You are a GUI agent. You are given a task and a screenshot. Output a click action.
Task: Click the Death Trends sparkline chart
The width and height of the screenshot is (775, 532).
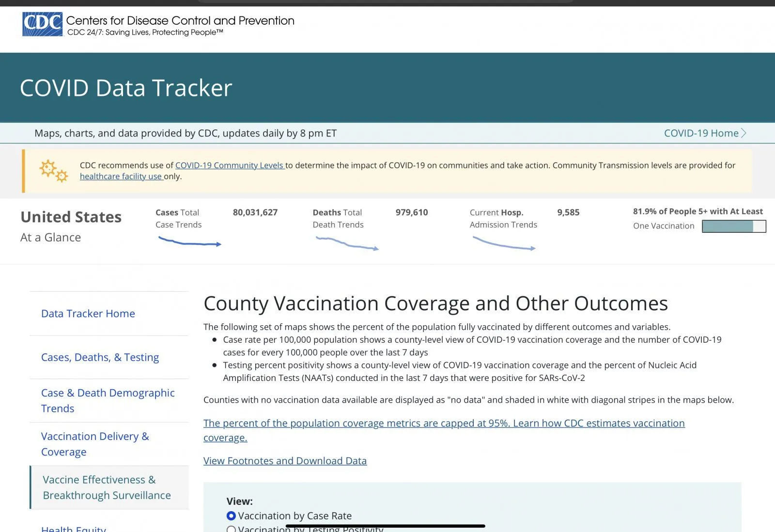click(347, 243)
